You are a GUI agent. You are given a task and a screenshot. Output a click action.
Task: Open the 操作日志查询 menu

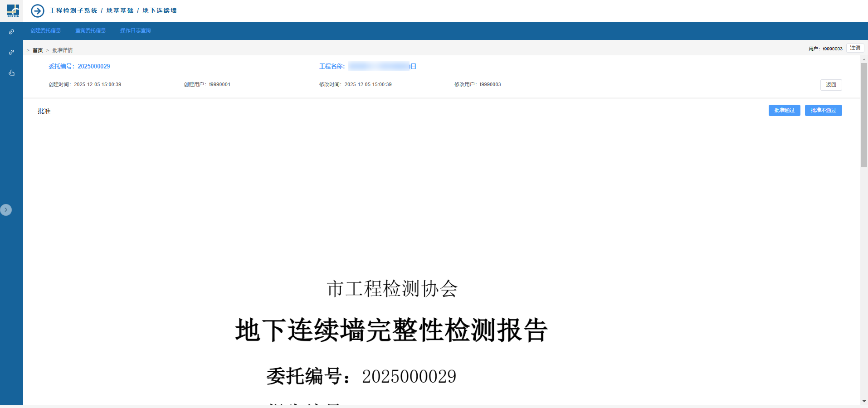(x=135, y=31)
